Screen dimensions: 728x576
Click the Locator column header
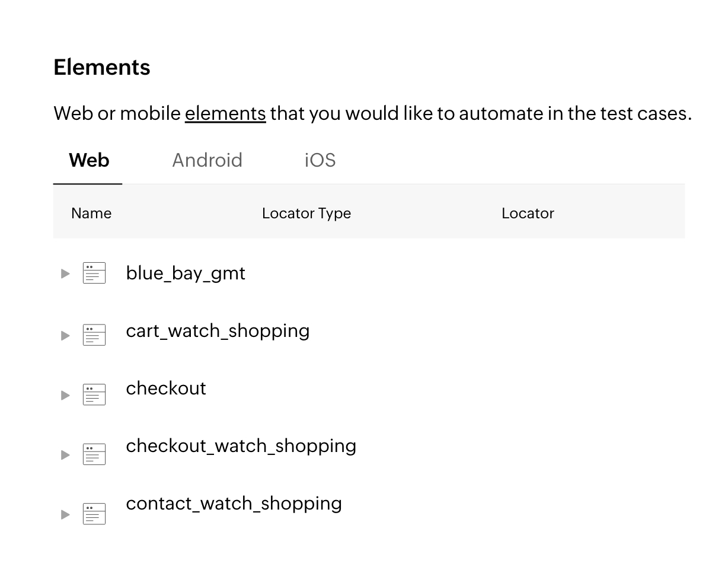(x=528, y=213)
